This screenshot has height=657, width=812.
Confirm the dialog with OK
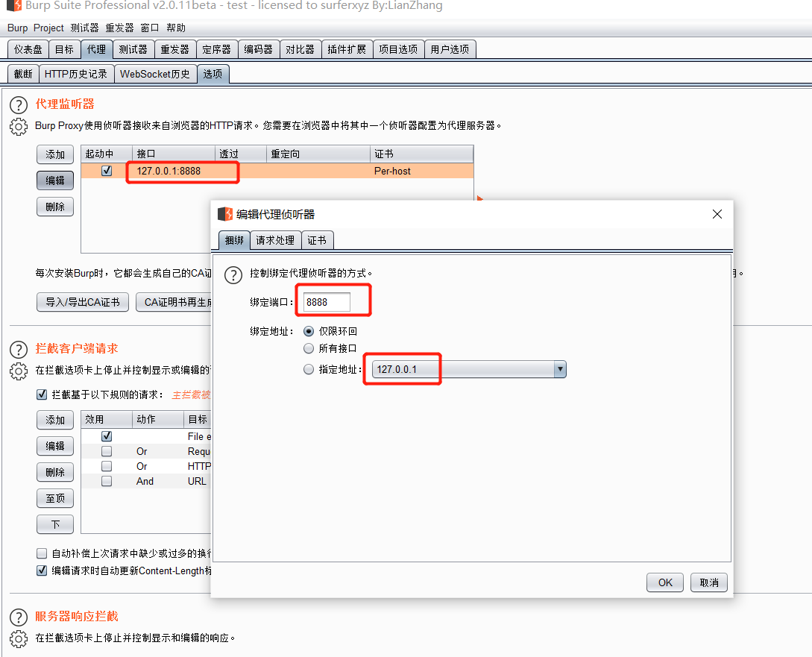665,582
